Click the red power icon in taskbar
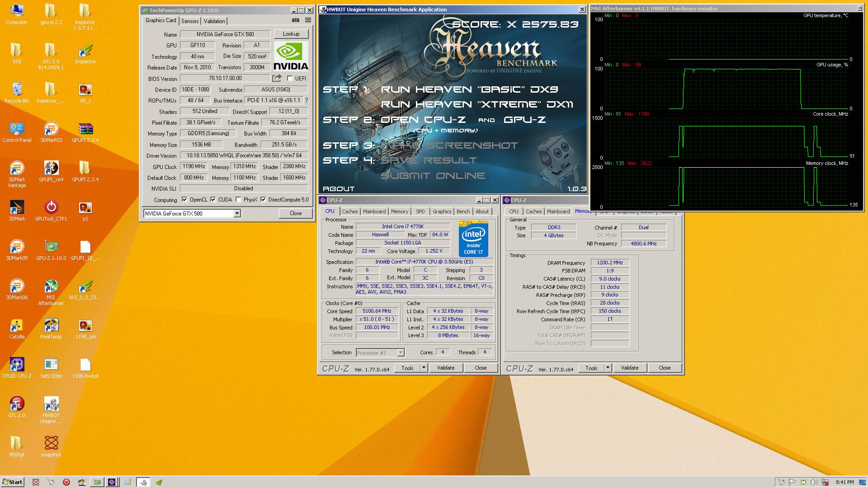868x488 pixels. pyautogui.click(x=66, y=482)
